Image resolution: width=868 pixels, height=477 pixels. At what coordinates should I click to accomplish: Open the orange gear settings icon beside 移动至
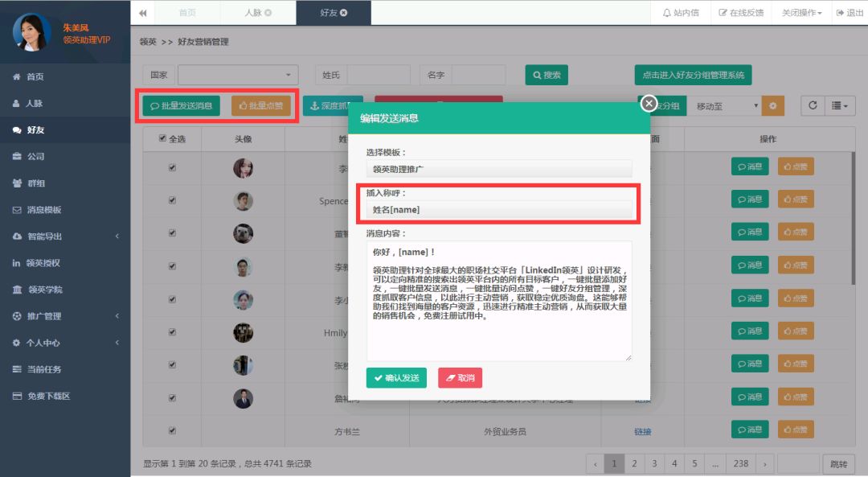(773, 105)
